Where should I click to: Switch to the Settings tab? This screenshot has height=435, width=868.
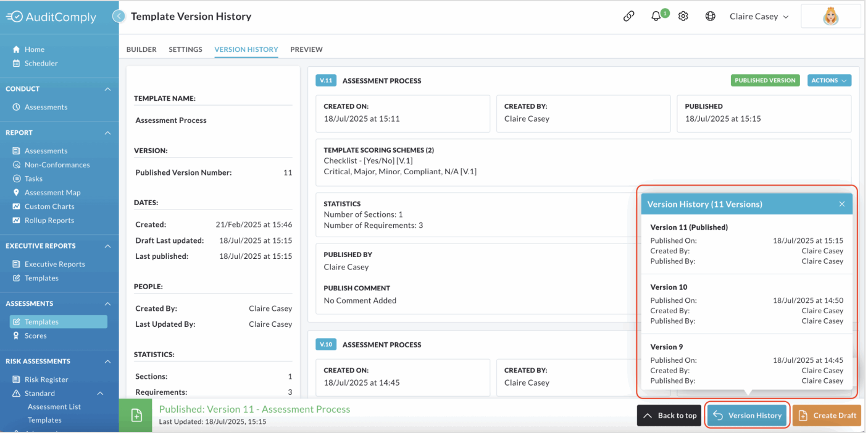tap(185, 49)
